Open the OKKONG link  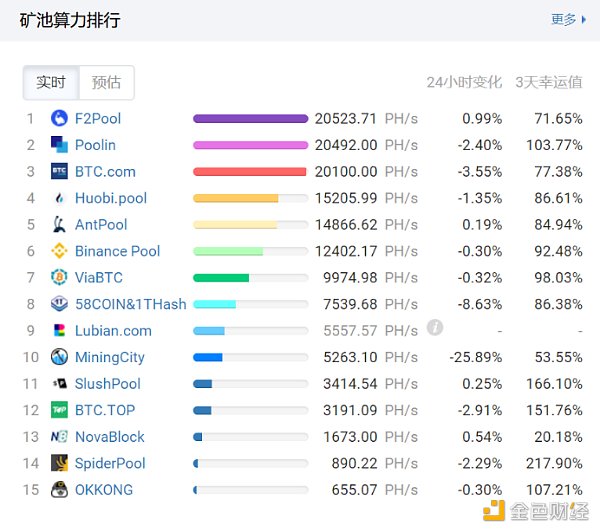click(104, 490)
